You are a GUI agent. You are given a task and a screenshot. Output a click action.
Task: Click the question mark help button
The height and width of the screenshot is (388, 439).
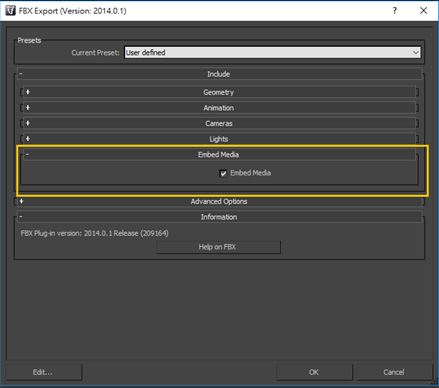pyautogui.click(x=395, y=11)
